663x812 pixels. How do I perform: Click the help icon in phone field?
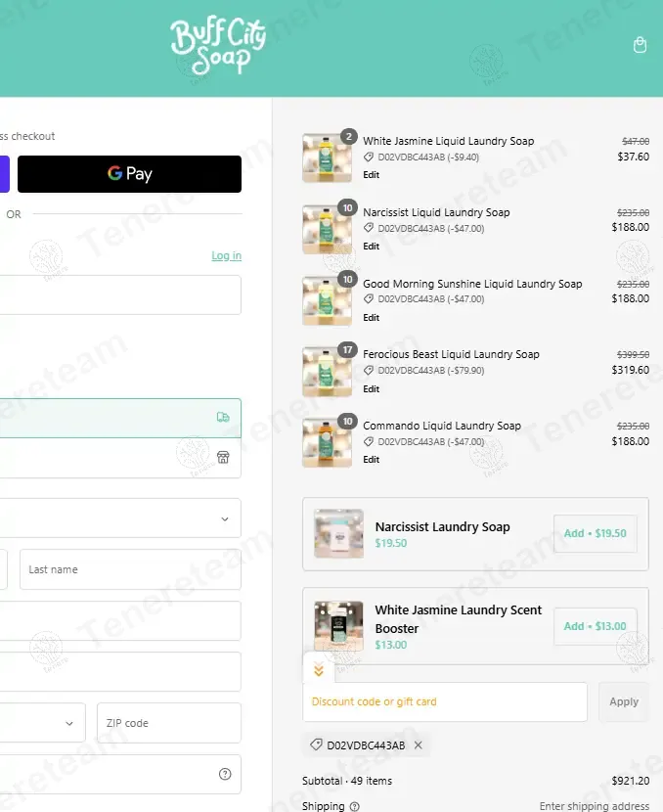pos(225,774)
